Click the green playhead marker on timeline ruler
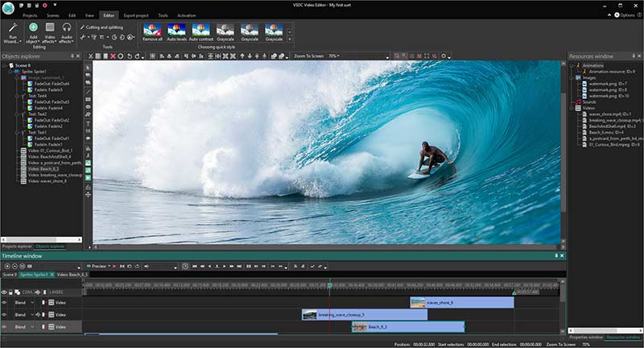 tap(330, 285)
